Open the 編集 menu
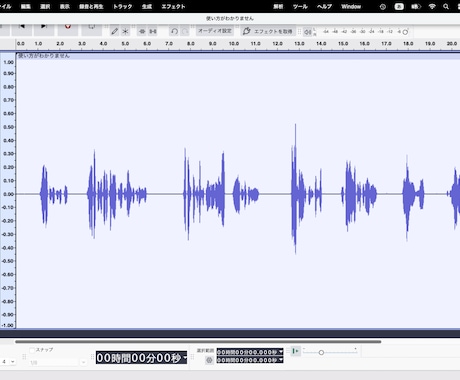This screenshot has width=460, height=380. pos(26,6)
